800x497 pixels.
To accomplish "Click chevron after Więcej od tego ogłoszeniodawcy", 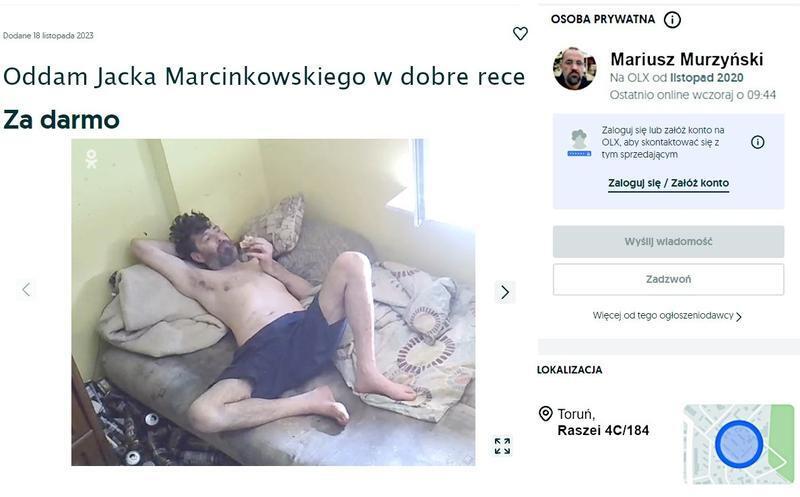I will click(x=739, y=317).
